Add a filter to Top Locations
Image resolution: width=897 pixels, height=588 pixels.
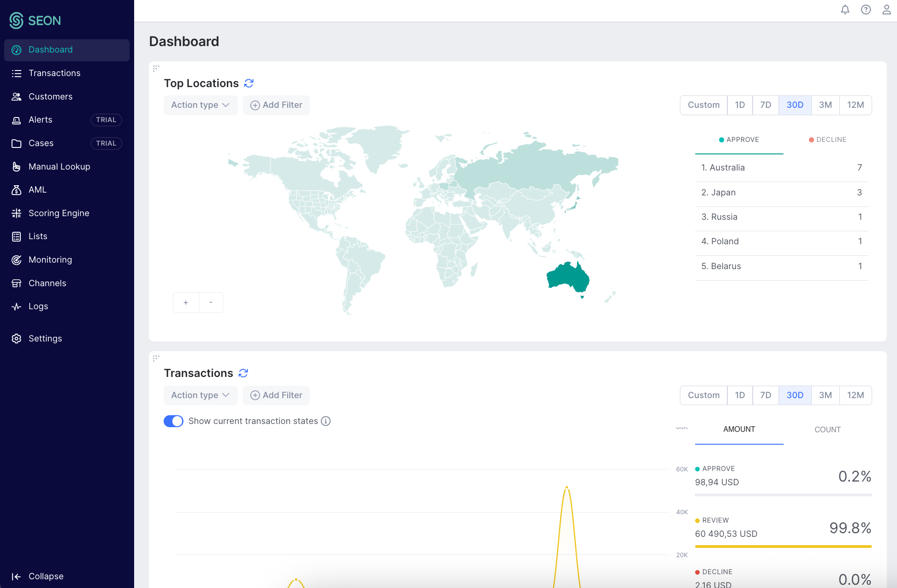coord(276,105)
